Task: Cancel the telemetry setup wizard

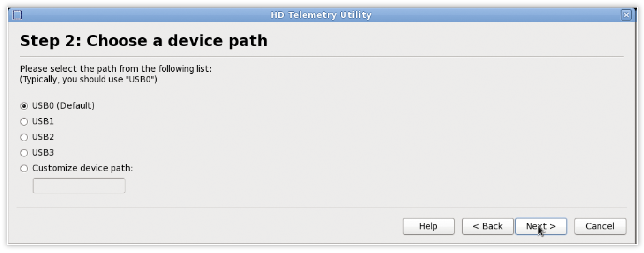Action: [600, 226]
